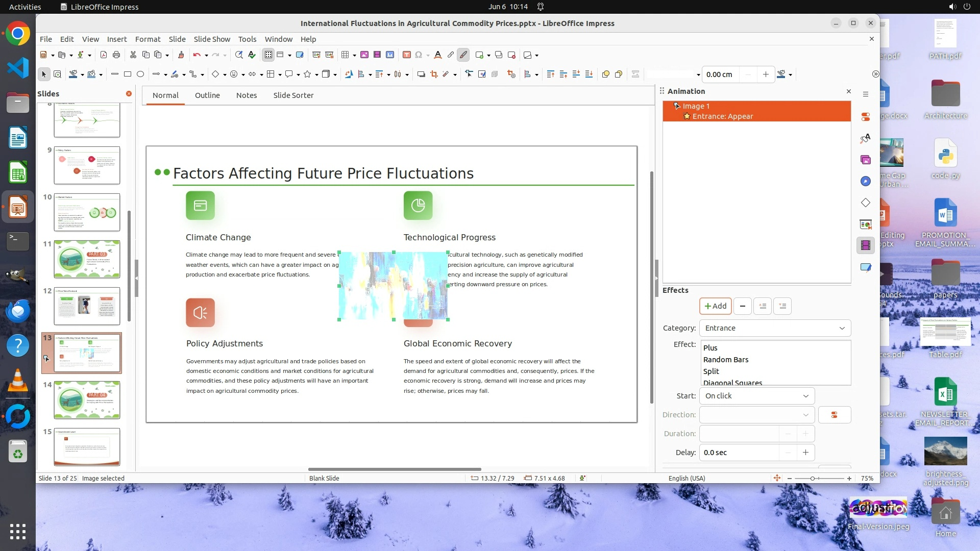Viewport: 980px width, 551px height.
Task: Click the Shadow toggle icon
Action: point(421,74)
